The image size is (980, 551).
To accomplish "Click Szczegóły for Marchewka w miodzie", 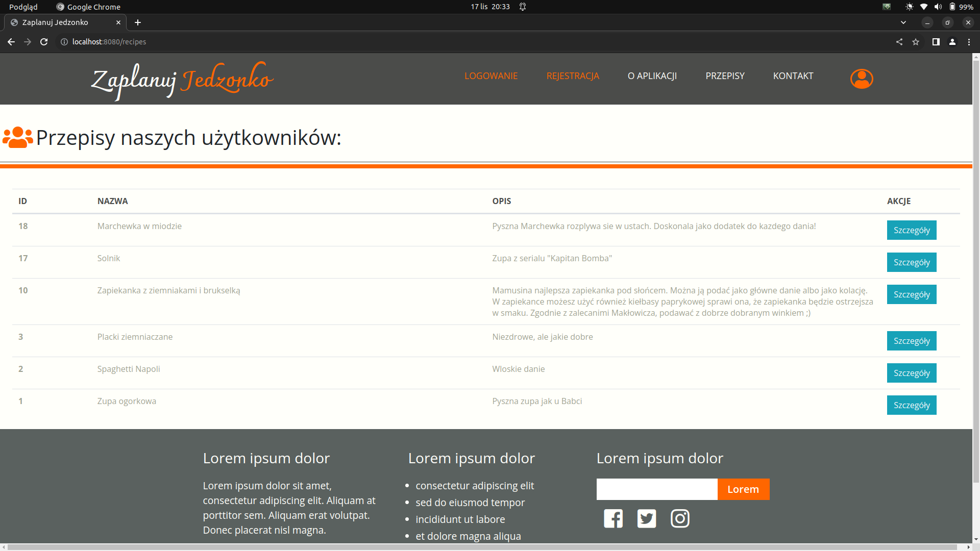I will [911, 230].
